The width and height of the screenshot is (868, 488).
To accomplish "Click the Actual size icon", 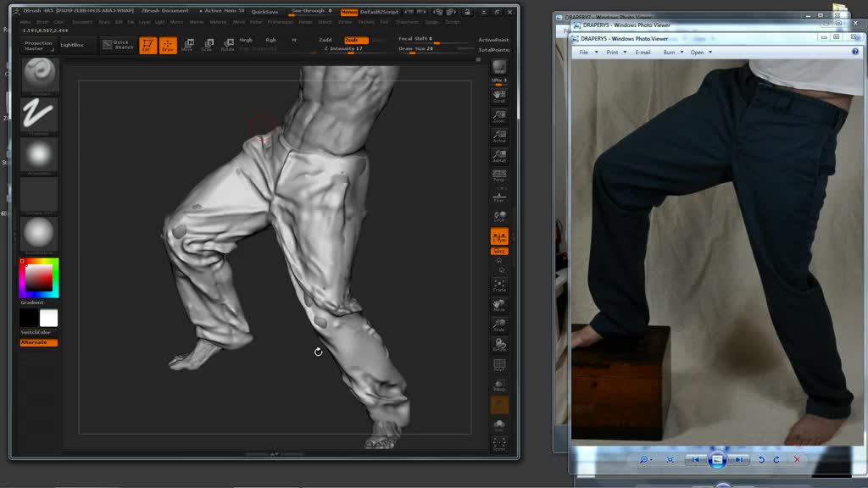I will [499, 136].
